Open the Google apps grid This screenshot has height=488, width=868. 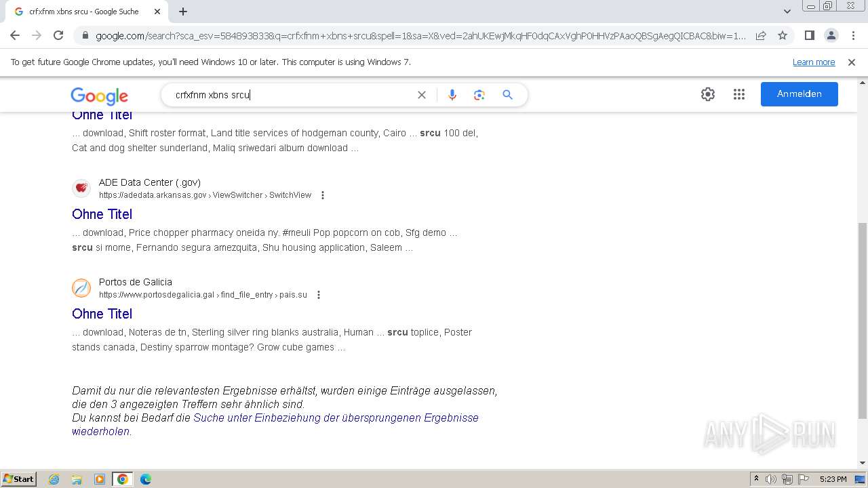coord(739,94)
